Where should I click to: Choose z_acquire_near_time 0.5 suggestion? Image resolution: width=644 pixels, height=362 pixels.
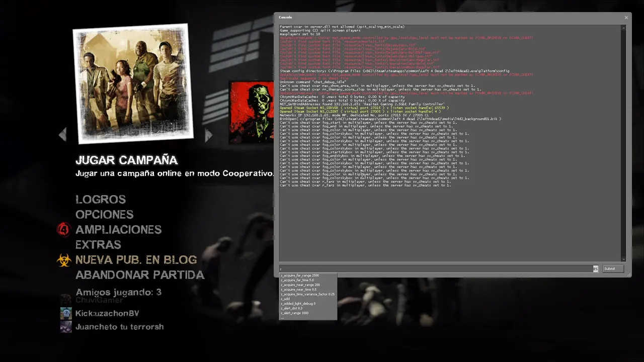point(298,290)
